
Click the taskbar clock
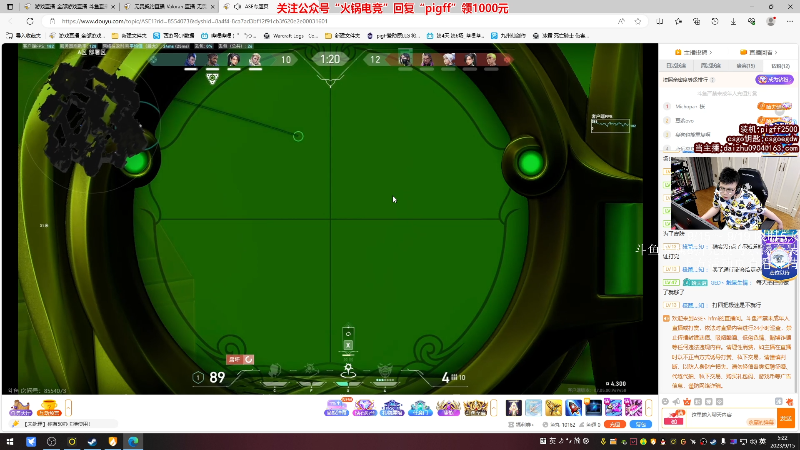coord(782,442)
